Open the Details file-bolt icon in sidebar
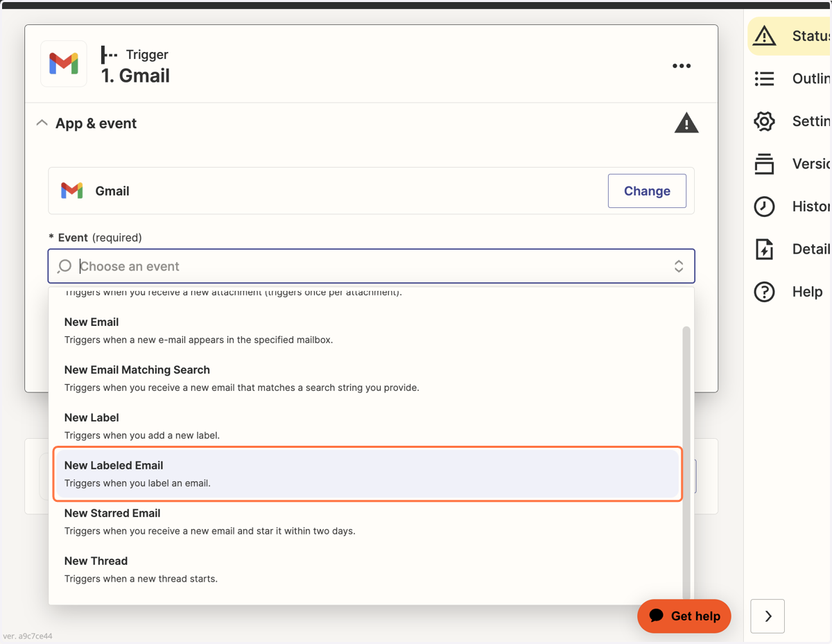The image size is (832, 644). (765, 249)
